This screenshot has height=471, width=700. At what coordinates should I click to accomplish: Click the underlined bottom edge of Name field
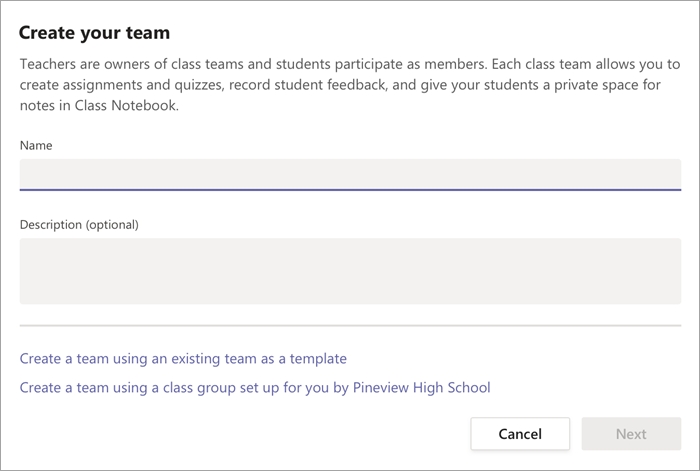coord(350,189)
